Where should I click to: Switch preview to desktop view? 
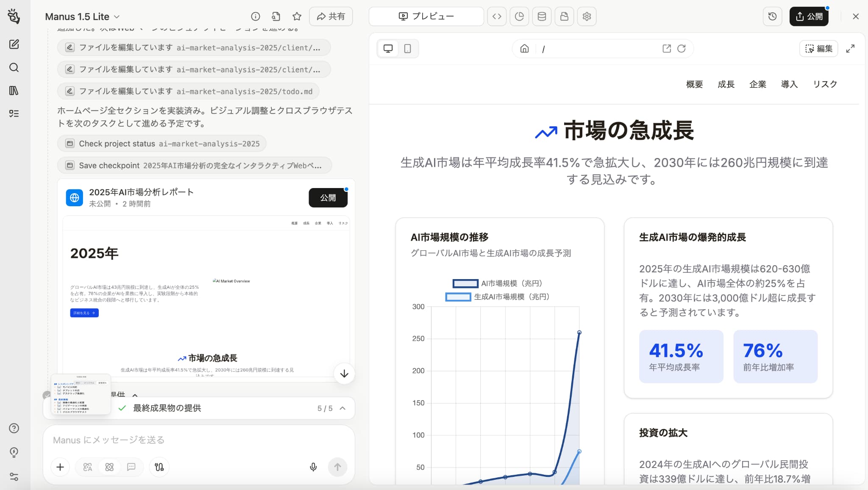coord(388,48)
